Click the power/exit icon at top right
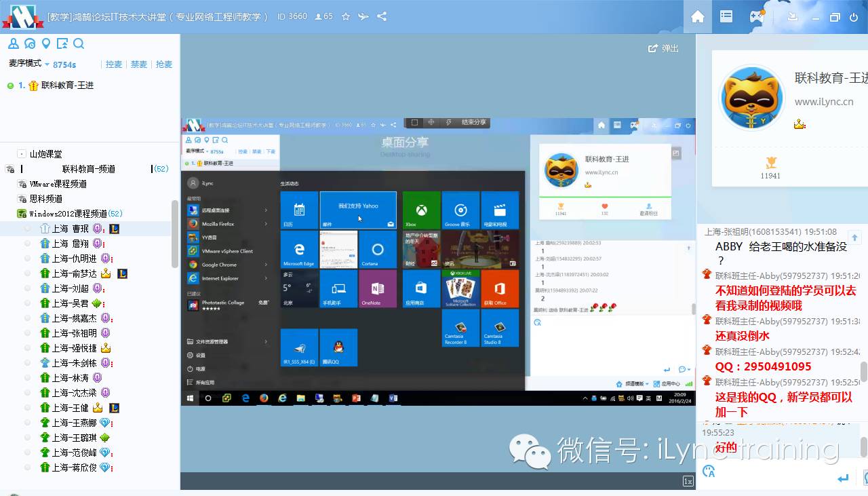 point(854,17)
